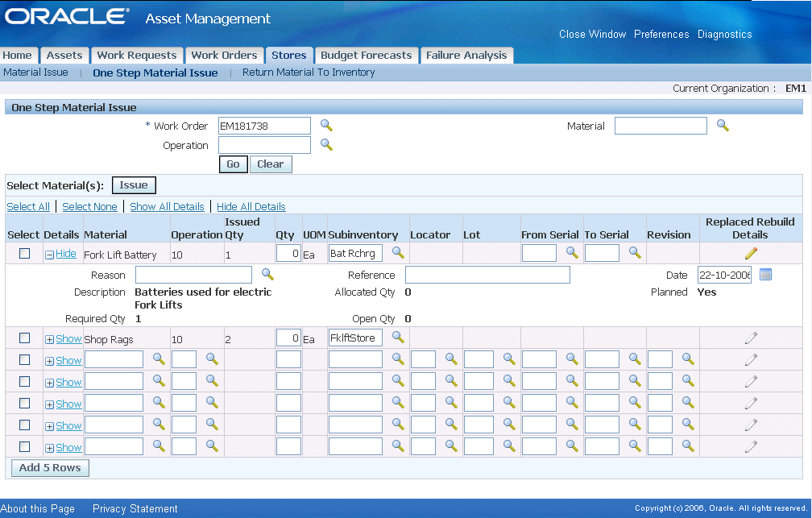Tick checkbox of fourth empty row
Viewport: 812px width, 518px height.
pos(24,425)
